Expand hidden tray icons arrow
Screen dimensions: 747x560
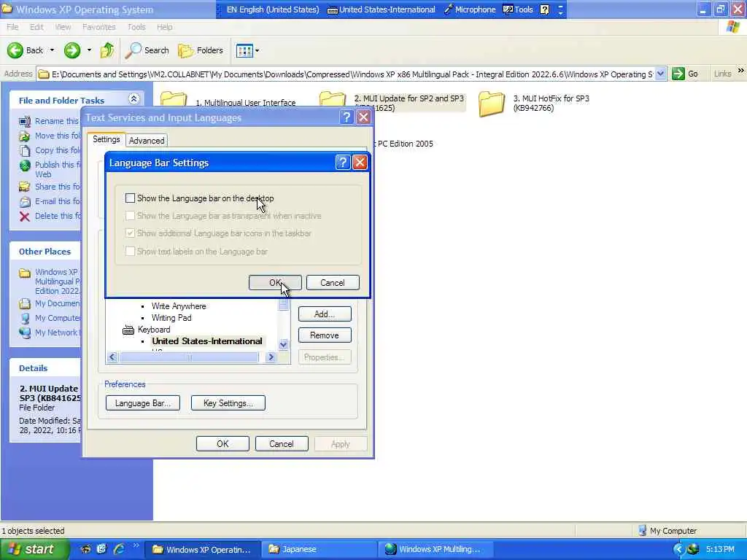(678, 549)
